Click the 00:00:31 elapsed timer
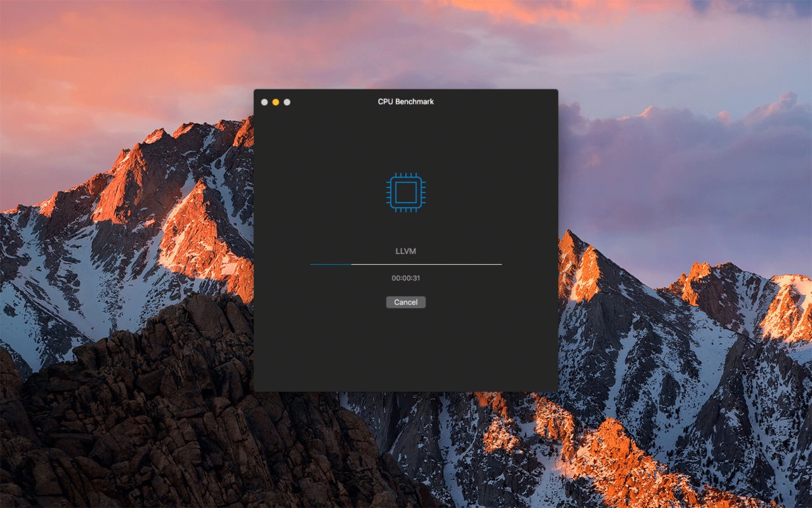Viewport: 812px width, 508px height. coord(406,278)
